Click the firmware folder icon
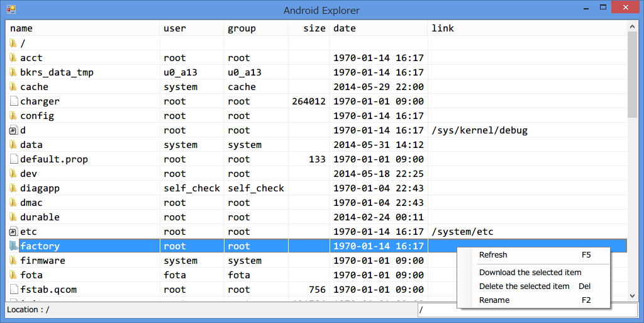644x323 pixels. [x=14, y=261]
